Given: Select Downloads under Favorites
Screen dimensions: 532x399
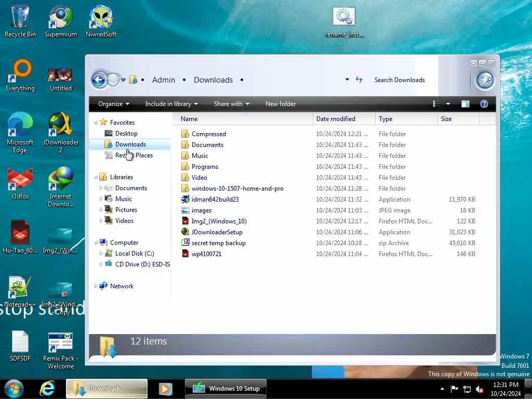Looking at the screenshot, I should [x=130, y=144].
